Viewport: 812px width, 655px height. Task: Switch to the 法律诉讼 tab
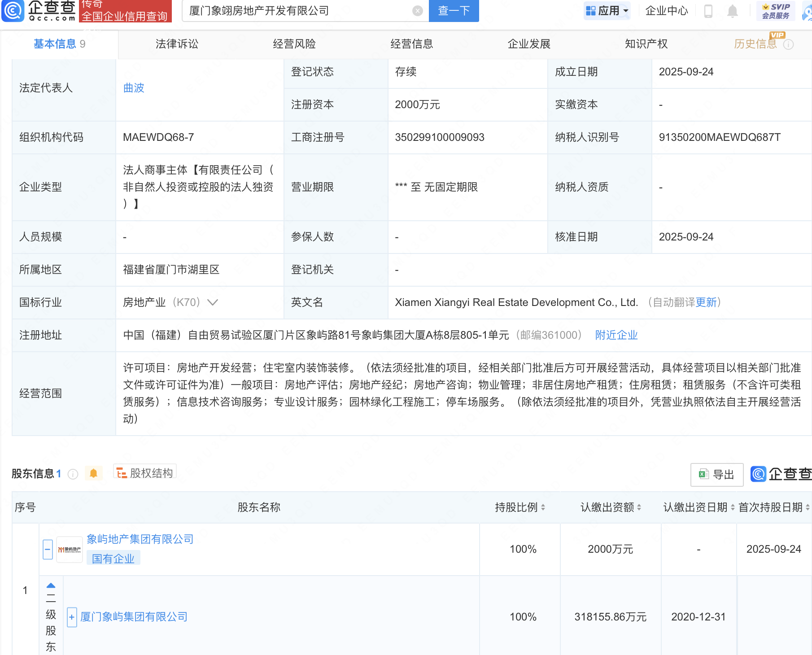pos(177,44)
